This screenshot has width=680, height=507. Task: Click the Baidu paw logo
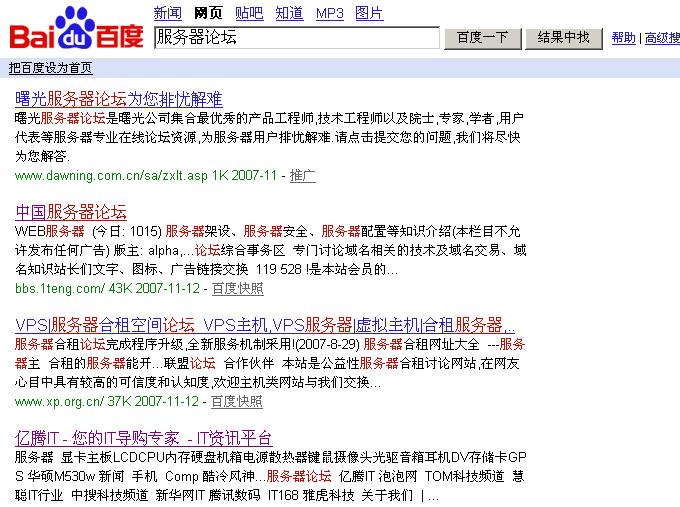(76, 28)
